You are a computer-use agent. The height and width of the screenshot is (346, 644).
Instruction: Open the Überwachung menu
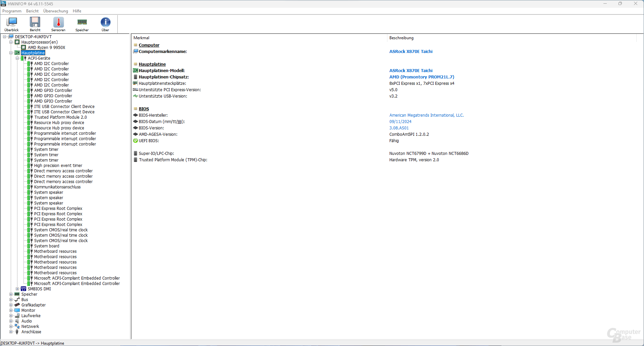[x=55, y=11]
